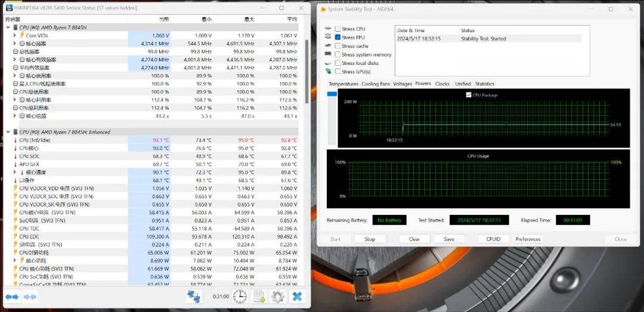Expand the 核心功耗 row
This screenshot has height=312, width=644.
pos(15,260)
